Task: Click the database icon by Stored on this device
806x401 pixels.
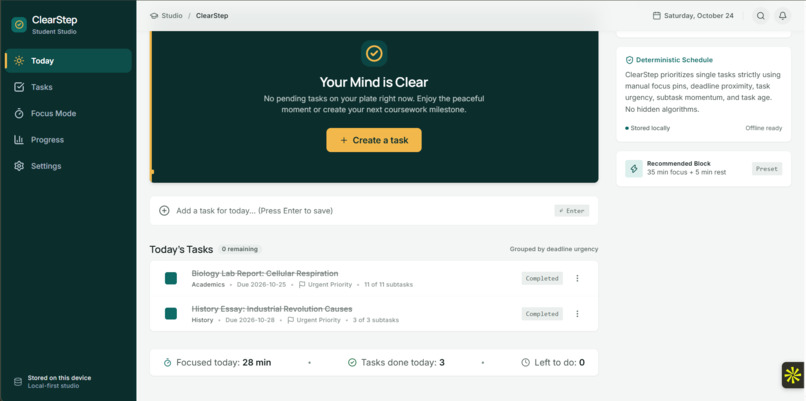Action: tap(18, 381)
